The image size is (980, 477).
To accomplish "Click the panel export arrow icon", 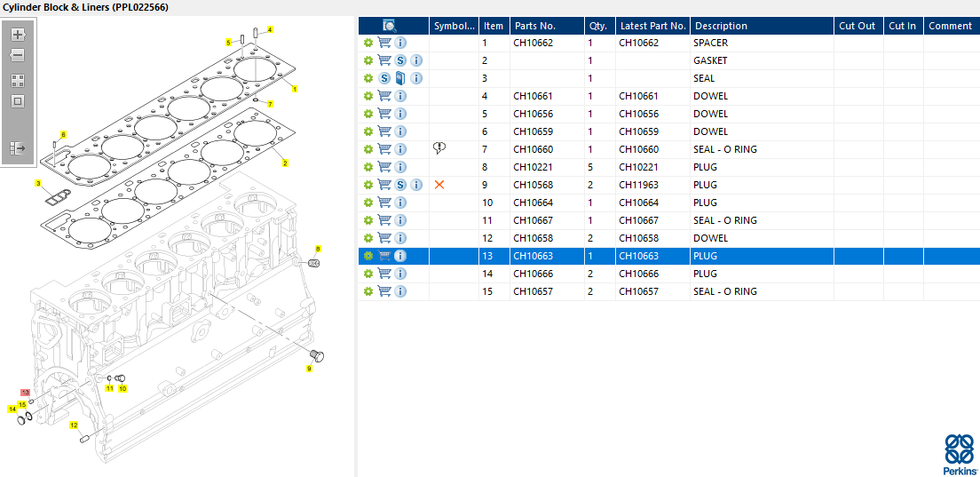I will pyautogui.click(x=18, y=148).
